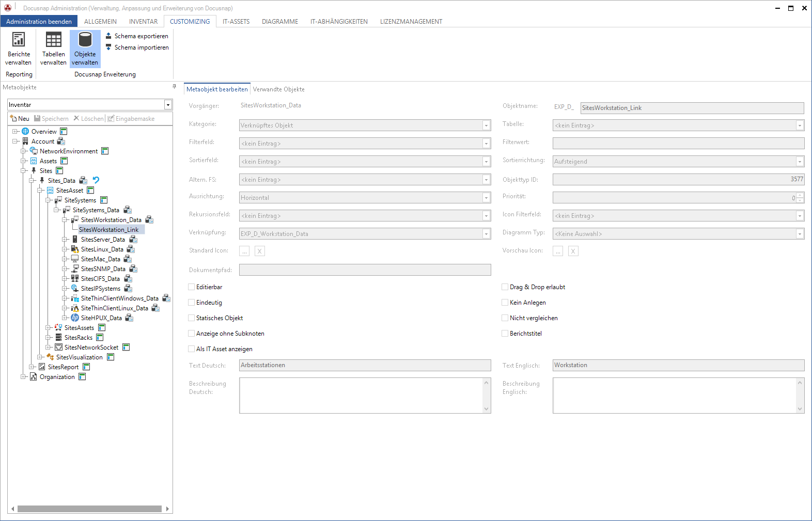This screenshot has width=812, height=521.
Task: Open the Ausrichtung dropdown
Action: tap(486, 198)
